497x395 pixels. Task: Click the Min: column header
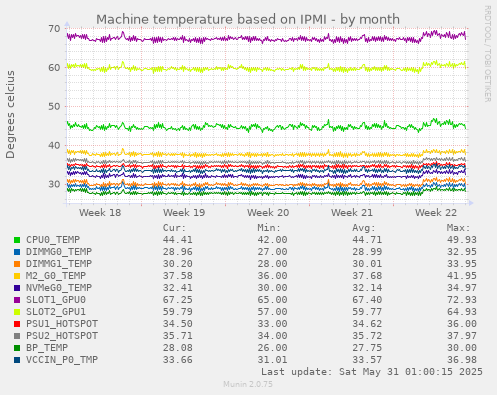tap(269, 228)
